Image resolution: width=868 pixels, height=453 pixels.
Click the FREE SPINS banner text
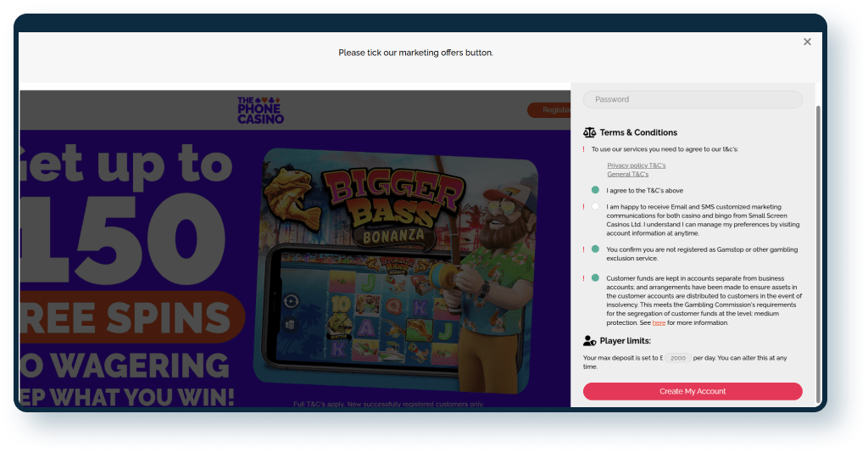coord(127,316)
